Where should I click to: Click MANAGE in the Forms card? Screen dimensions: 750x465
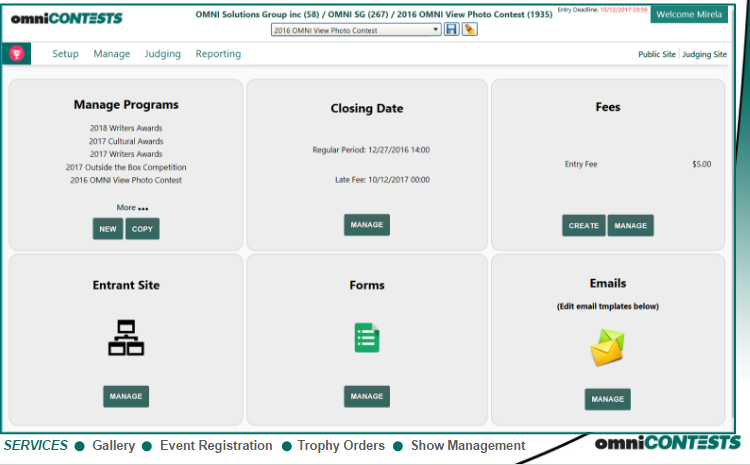(x=367, y=396)
